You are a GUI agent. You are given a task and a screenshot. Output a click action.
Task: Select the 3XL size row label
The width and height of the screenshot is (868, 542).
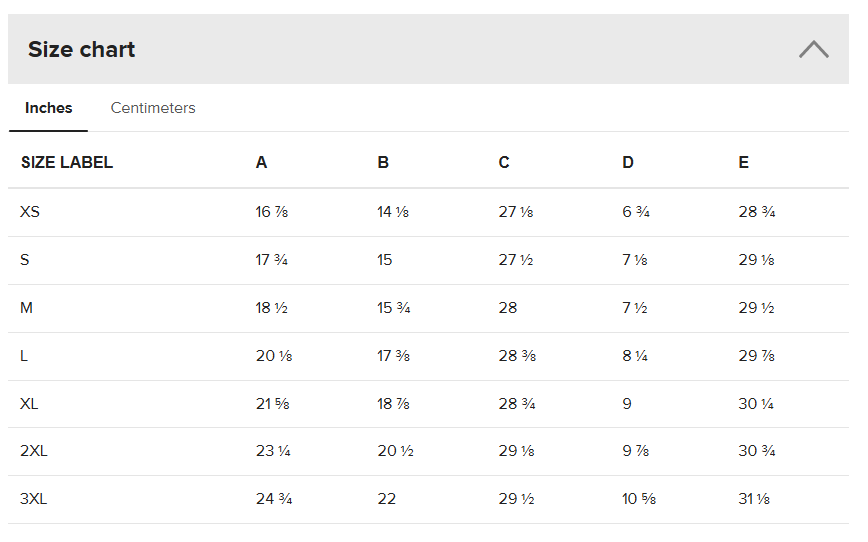pyautogui.click(x=34, y=499)
